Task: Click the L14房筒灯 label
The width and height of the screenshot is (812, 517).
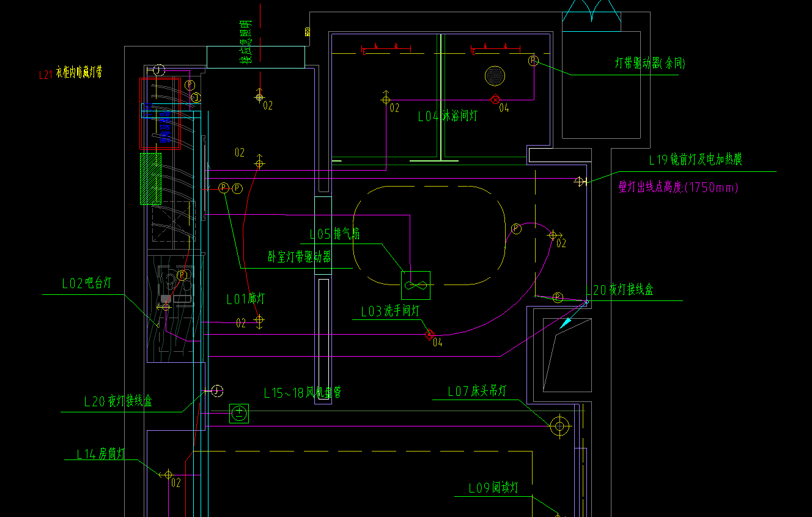Action: pyautogui.click(x=101, y=454)
